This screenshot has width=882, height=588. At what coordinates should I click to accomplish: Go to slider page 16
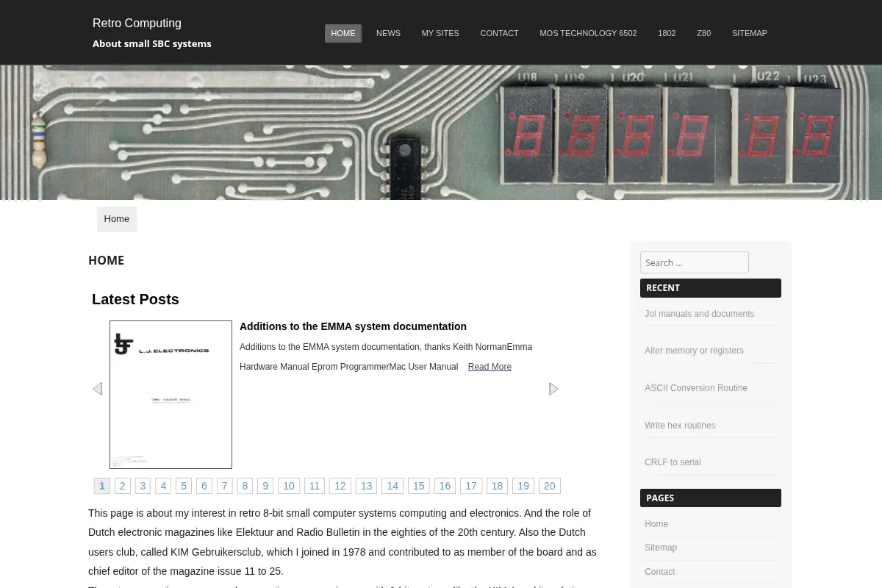445,486
